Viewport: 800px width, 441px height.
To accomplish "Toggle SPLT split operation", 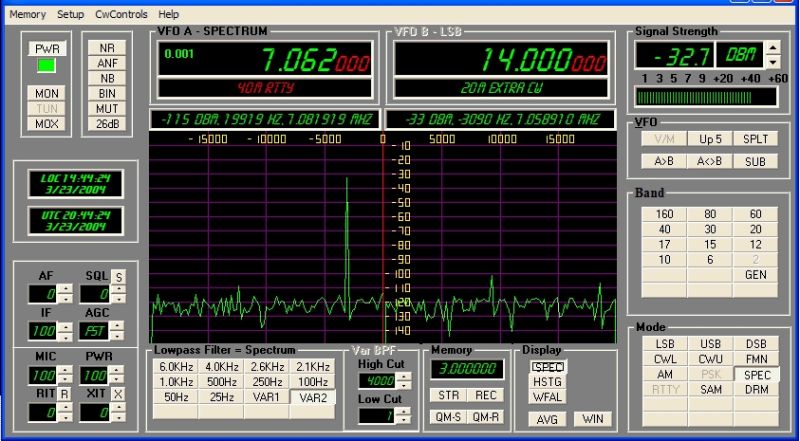I will click(x=756, y=139).
